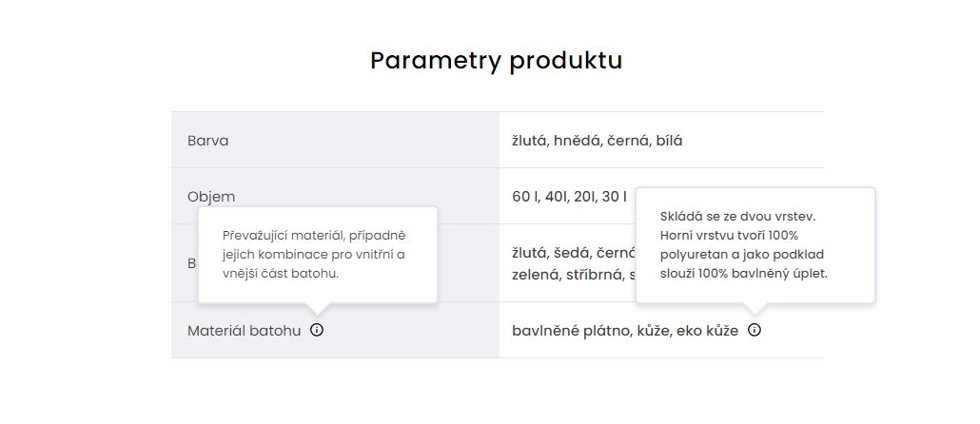Click the pointer arrow under the Skládá se tooltip

coord(755,308)
